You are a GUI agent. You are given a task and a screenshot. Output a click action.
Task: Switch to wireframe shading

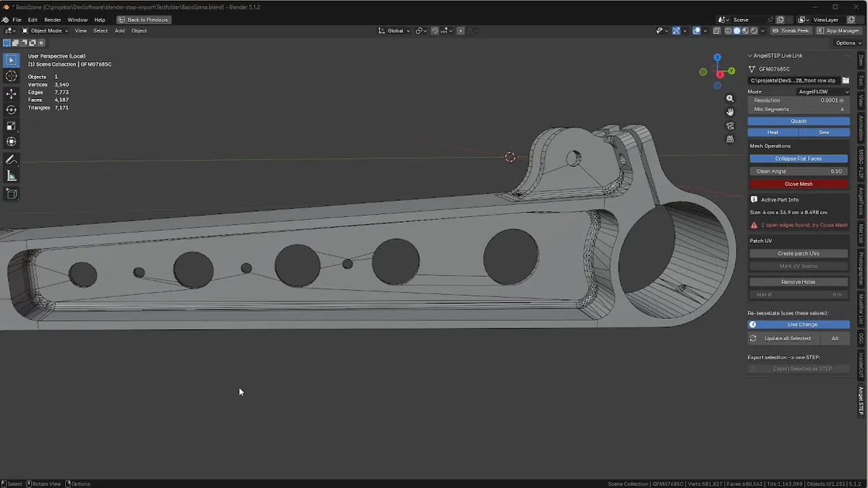click(728, 31)
